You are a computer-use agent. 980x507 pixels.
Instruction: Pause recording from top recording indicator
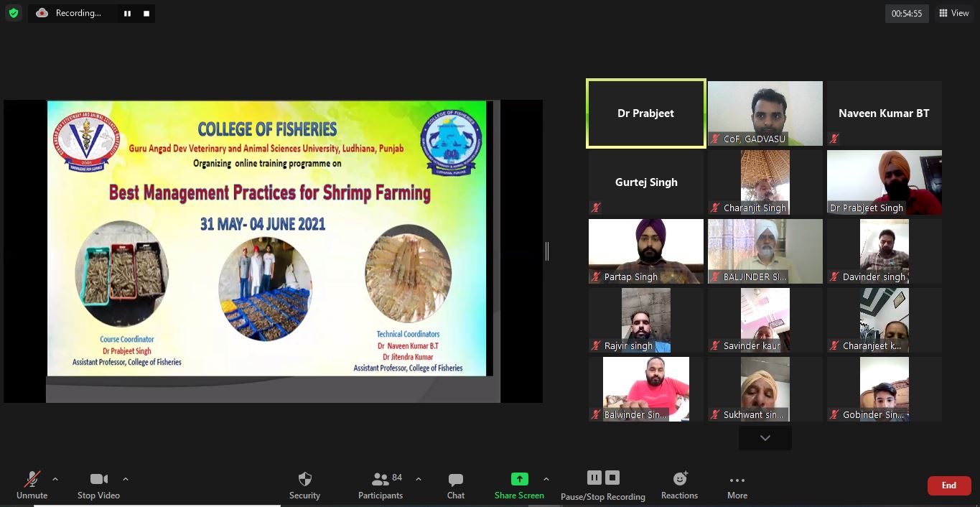[x=128, y=13]
